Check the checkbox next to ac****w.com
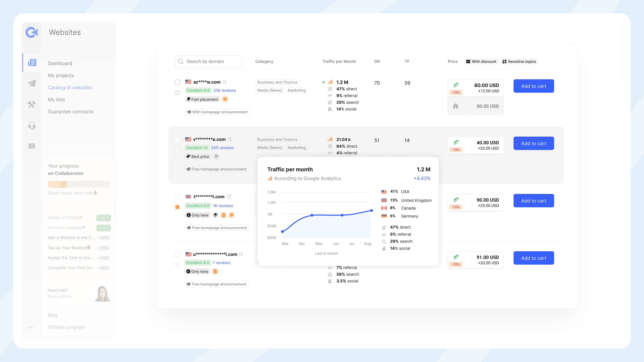644x362 pixels. (x=177, y=82)
